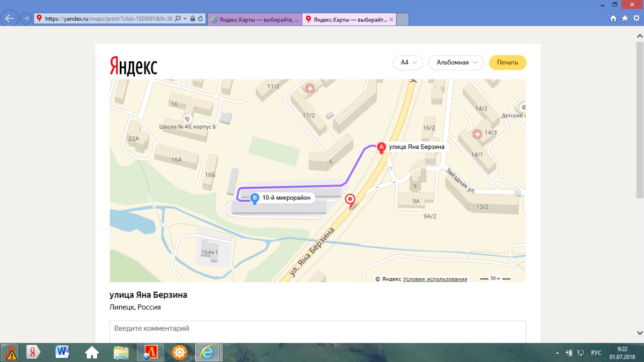This screenshot has width=644, height=362.
Task: Click the battery icon in system tray
Action: 569,352
